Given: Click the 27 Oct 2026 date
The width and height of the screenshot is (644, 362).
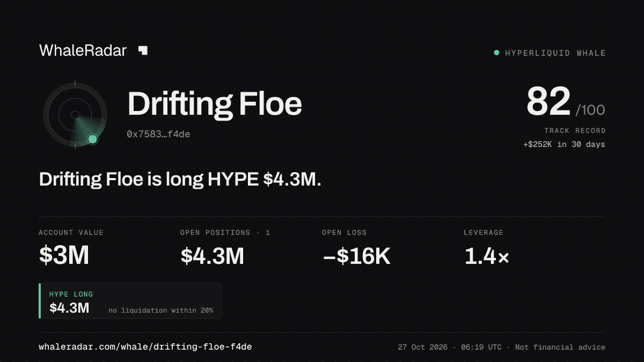Looking at the screenshot, I should coord(423,348).
